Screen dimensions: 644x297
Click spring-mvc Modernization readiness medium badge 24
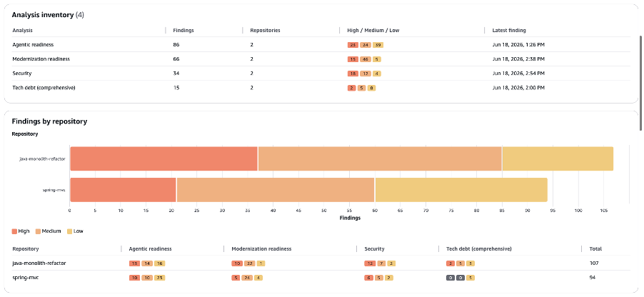(x=247, y=278)
